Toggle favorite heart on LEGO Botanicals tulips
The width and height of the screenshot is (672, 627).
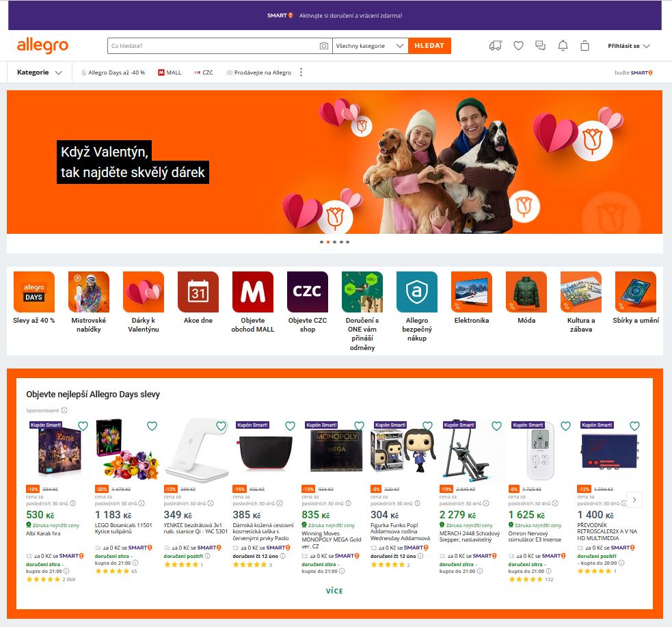152,426
